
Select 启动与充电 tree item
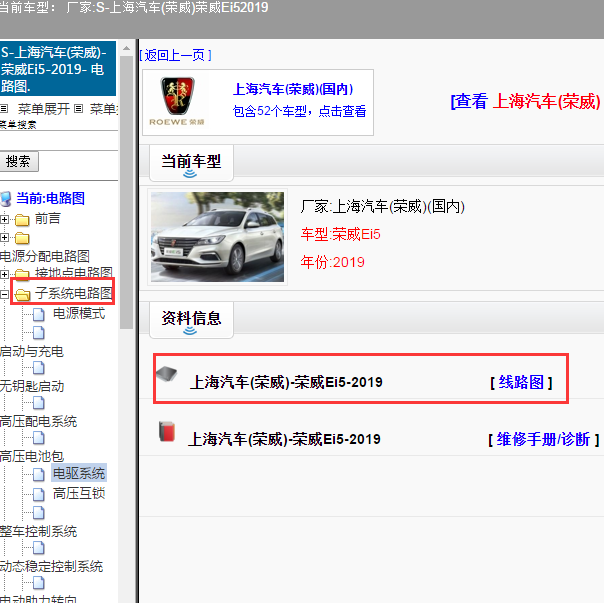click(32, 351)
